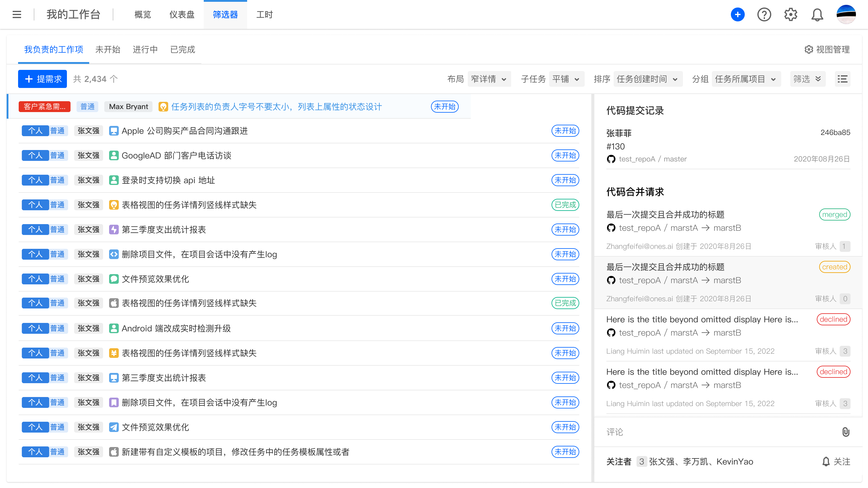Image resolution: width=868 pixels, height=488 pixels.
Task: Click the 提需求 button
Action: point(42,79)
